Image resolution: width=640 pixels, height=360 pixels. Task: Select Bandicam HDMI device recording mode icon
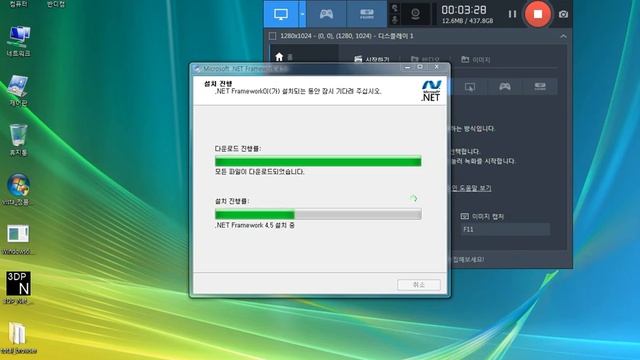click(367, 14)
